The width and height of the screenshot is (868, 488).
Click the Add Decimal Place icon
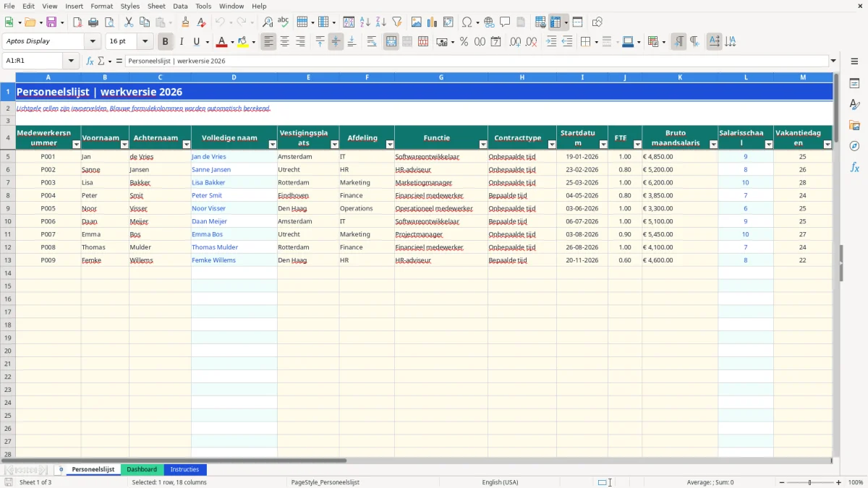click(x=515, y=42)
